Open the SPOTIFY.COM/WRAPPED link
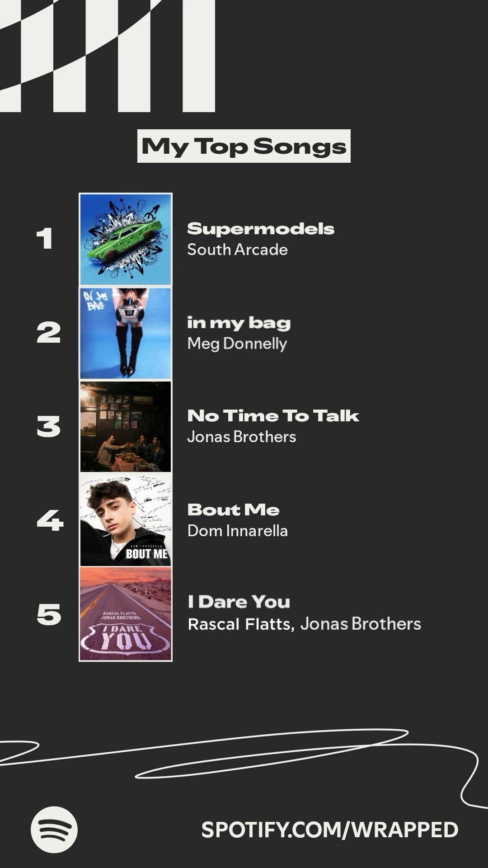488x868 pixels. 329,830
